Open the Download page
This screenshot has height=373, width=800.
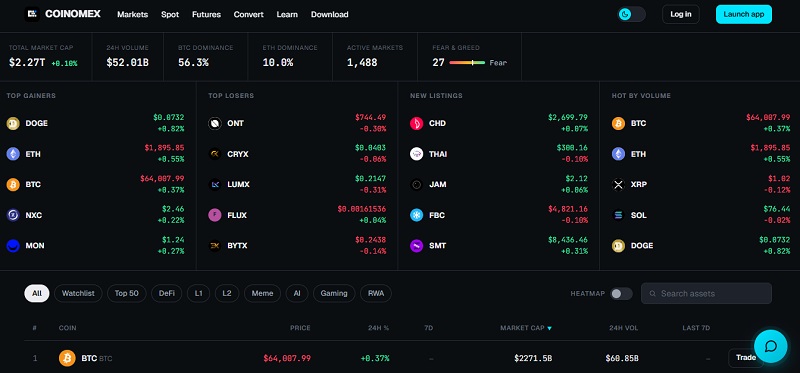click(x=330, y=14)
